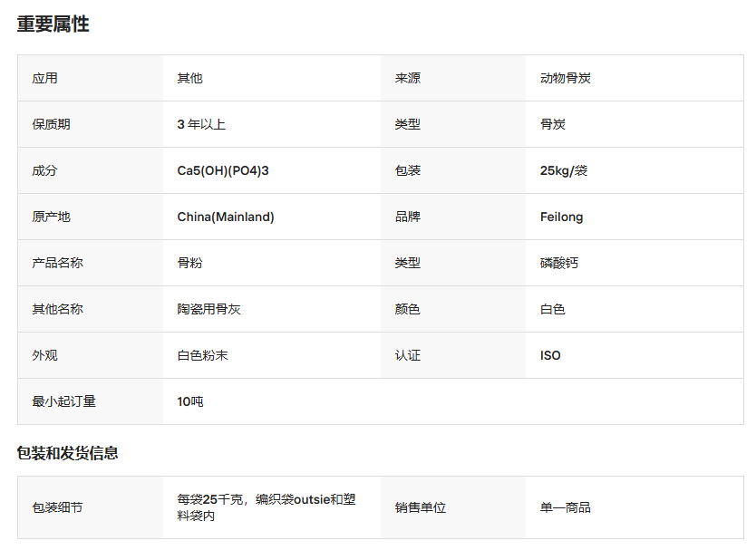This screenshot has height=550, width=756.
Task: Select the Ca5(OH)(PO4)3 composition value
Action: [x=223, y=170]
